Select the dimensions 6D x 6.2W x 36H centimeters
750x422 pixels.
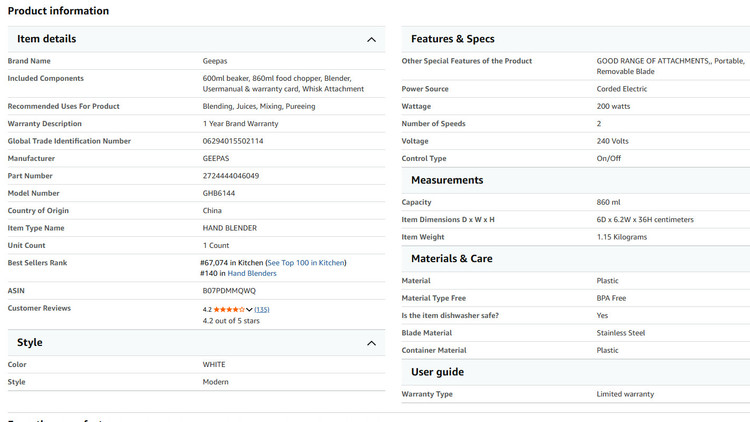point(645,220)
